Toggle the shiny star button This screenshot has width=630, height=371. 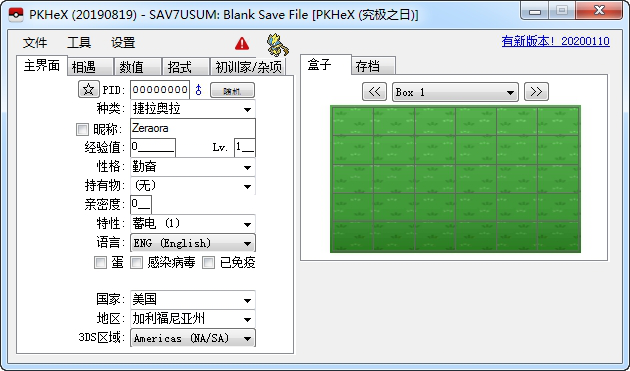[88, 89]
